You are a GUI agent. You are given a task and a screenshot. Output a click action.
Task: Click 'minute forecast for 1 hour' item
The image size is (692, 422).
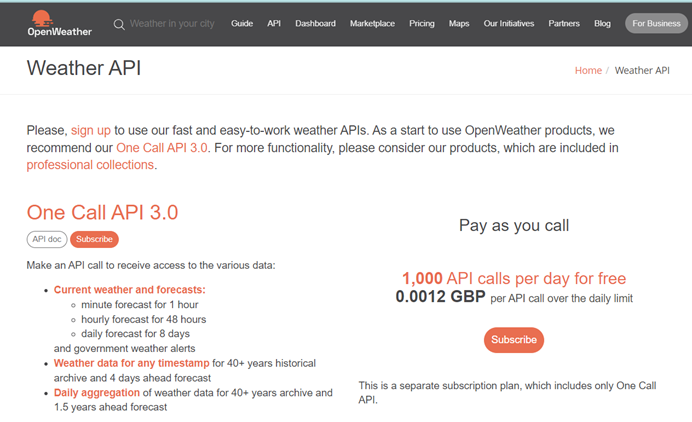tap(139, 305)
